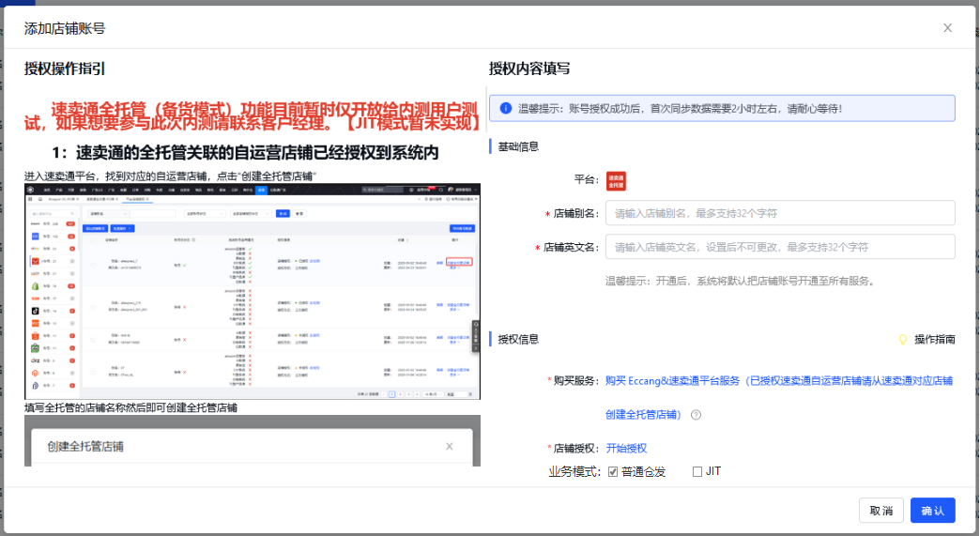
Task: Click the 授权内容填写 heading
Action: (x=528, y=69)
